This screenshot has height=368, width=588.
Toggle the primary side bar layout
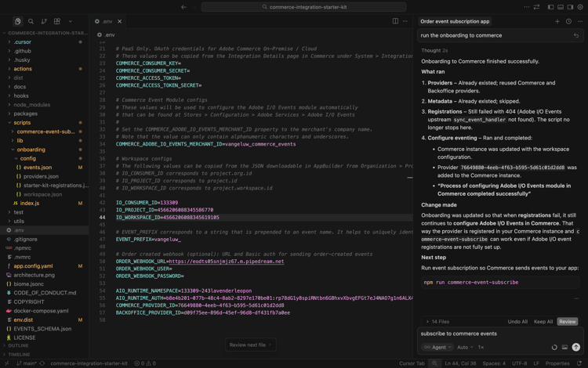pyautogui.click(x=550, y=7)
